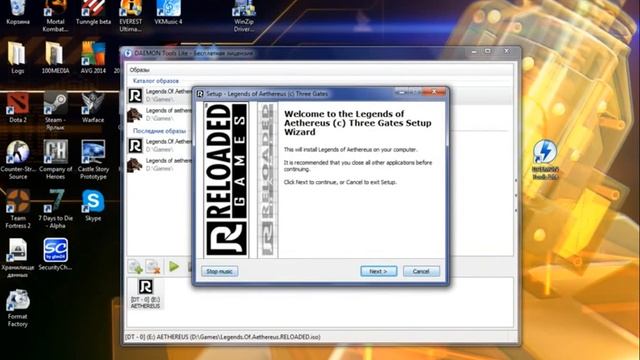The height and width of the screenshot is (360, 640).
Task: Select the Team Fortress 2 desktop shortcut
Action: click(x=18, y=209)
